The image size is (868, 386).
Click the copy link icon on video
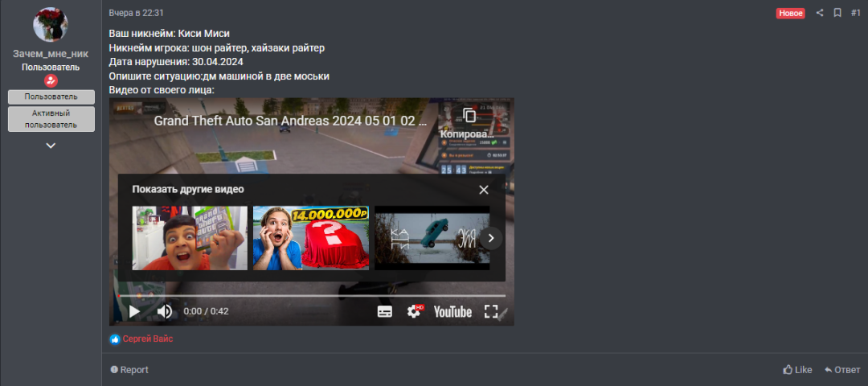(469, 116)
